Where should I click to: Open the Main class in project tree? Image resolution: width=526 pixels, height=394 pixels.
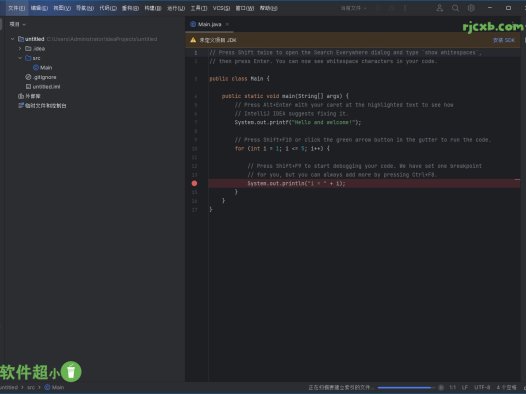click(46, 67)
